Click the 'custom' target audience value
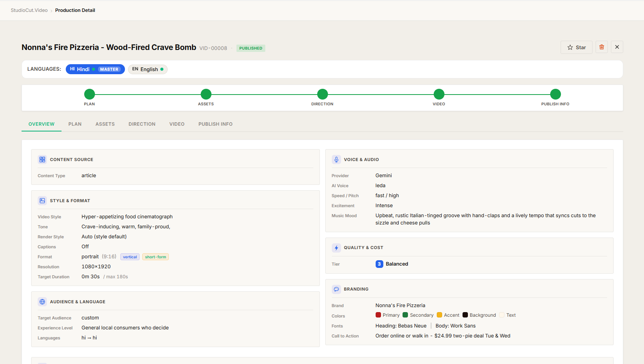Viewport: 644px width, 364px height. (90, 318)
